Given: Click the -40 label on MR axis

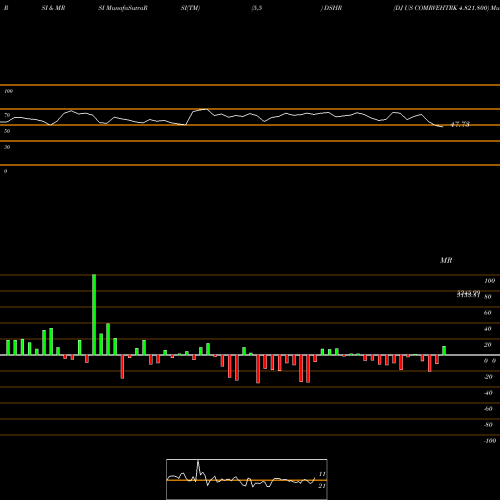Looking at the screenshot, I should 488,393.
